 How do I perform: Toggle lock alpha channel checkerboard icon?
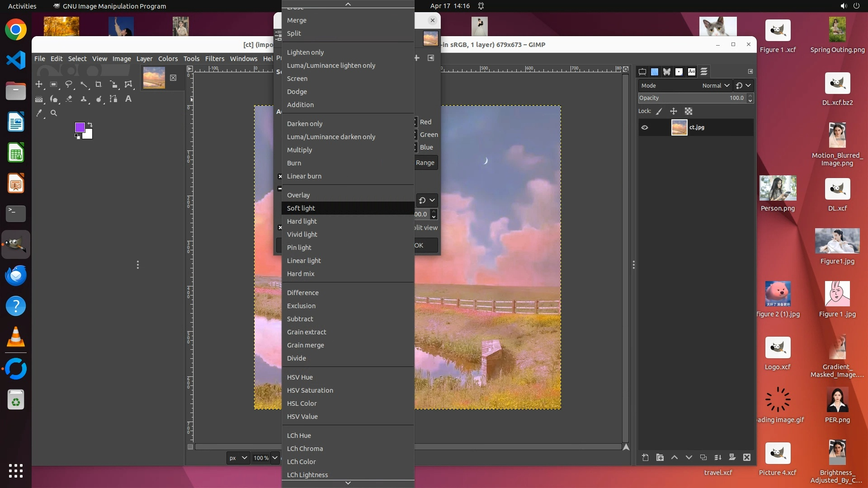tap(689, 112)
